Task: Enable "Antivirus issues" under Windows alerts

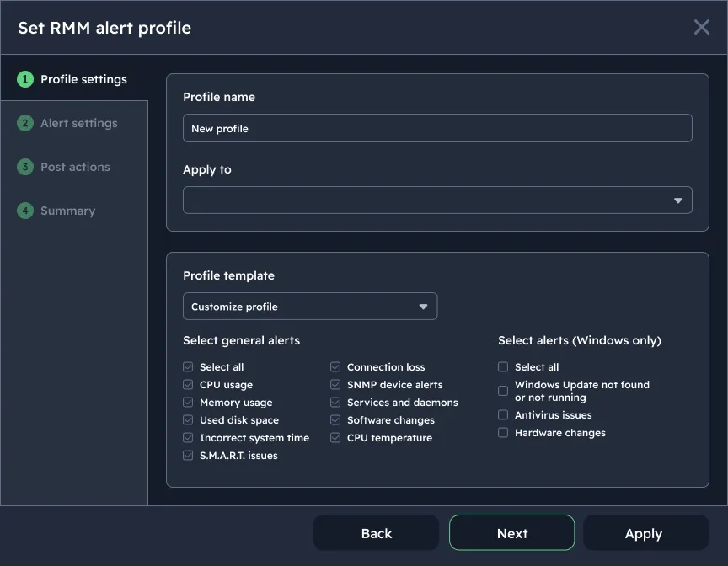Action: [503, 414]
